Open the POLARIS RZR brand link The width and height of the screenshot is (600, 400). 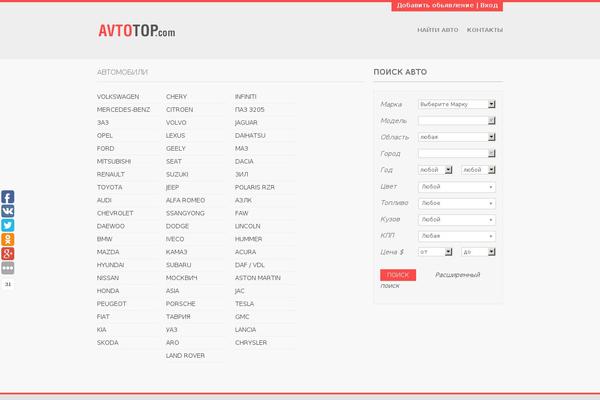255,188
